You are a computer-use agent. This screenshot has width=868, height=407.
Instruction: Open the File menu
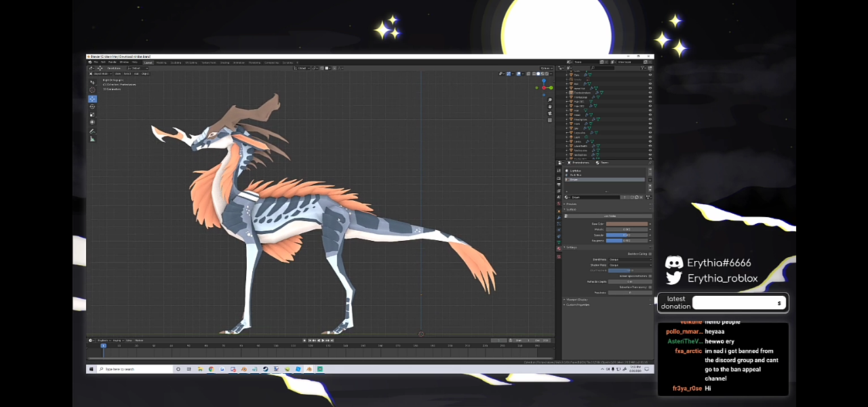(96, 62)
